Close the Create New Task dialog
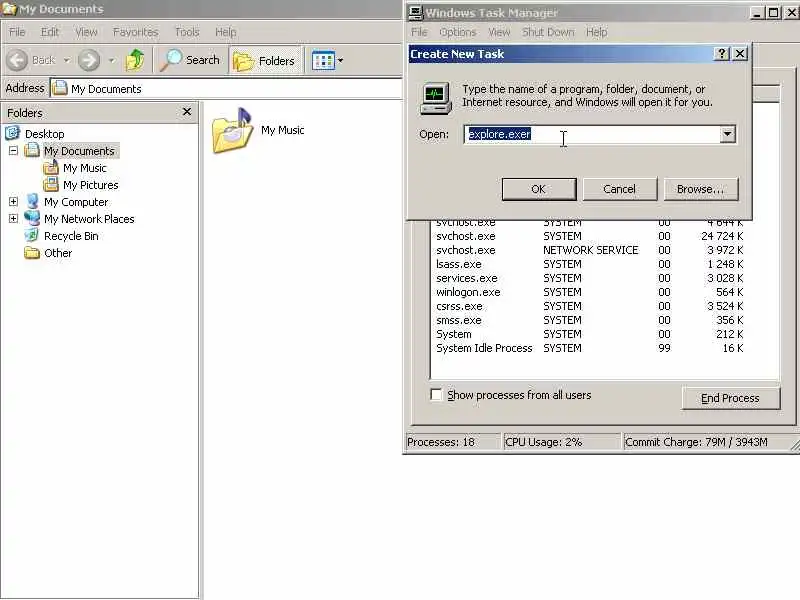 click(x=740, y=54)
